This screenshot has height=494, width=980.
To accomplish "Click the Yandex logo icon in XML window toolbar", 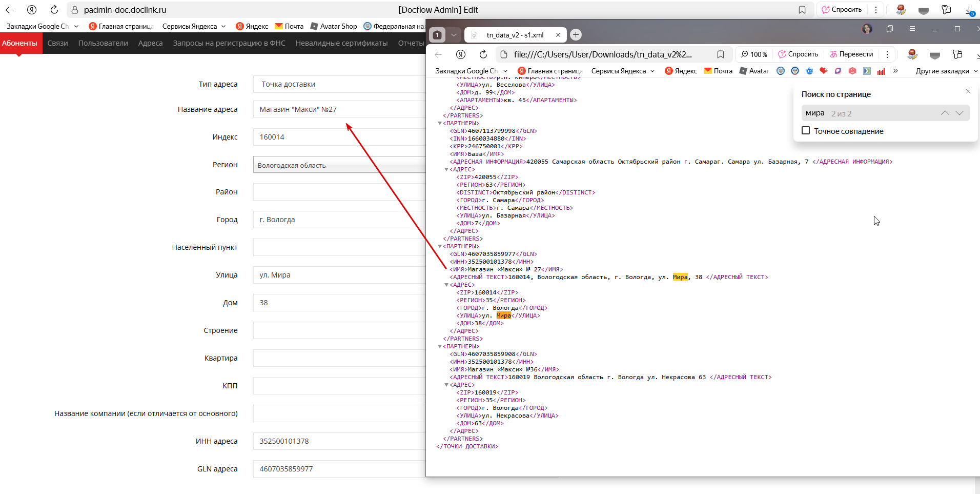I will pos(461,54).
